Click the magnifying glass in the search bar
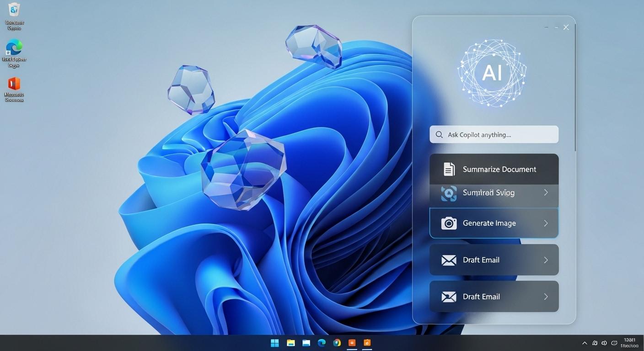 [439, 134]
